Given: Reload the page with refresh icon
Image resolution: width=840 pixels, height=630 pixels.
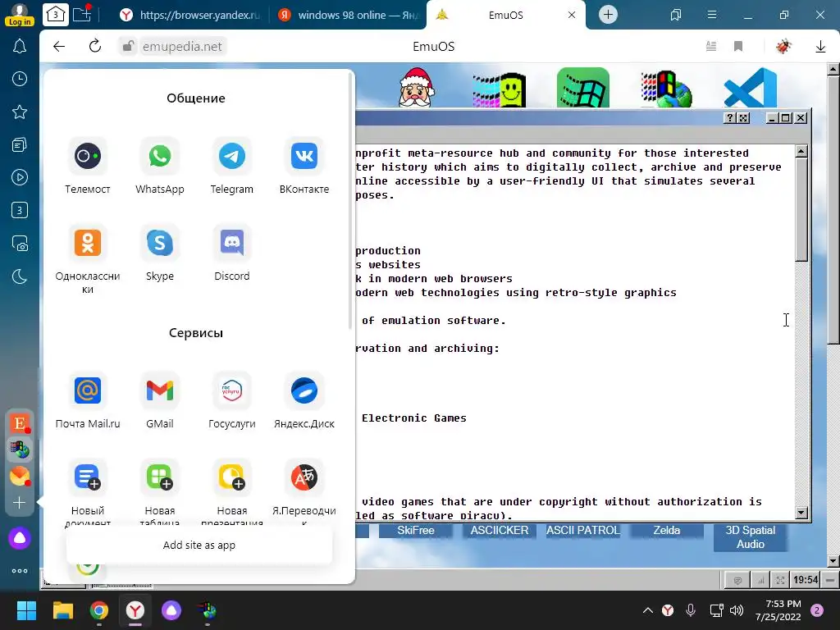Looking at the screenshot, I should 95,46.
